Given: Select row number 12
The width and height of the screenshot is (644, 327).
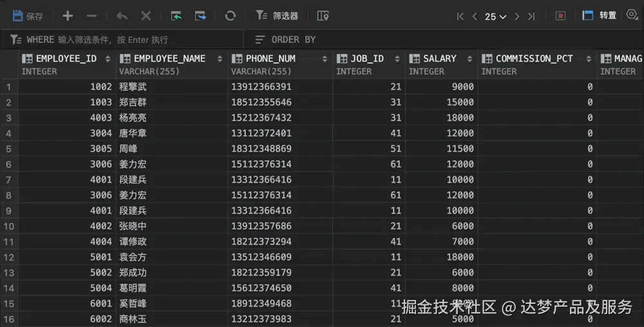Looking at the screenshot, I should pos(8,257).
